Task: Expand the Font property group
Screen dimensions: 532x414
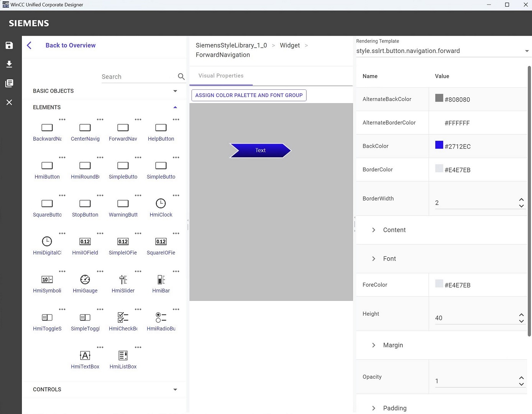Action: click(x=374, y=259)
